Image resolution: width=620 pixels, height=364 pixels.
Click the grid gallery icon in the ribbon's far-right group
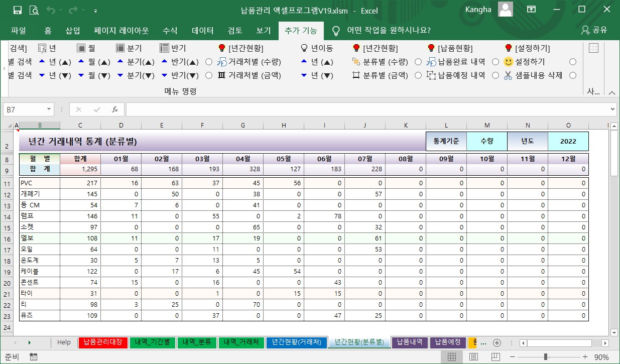pyautogui.click(x=593, y=48)
